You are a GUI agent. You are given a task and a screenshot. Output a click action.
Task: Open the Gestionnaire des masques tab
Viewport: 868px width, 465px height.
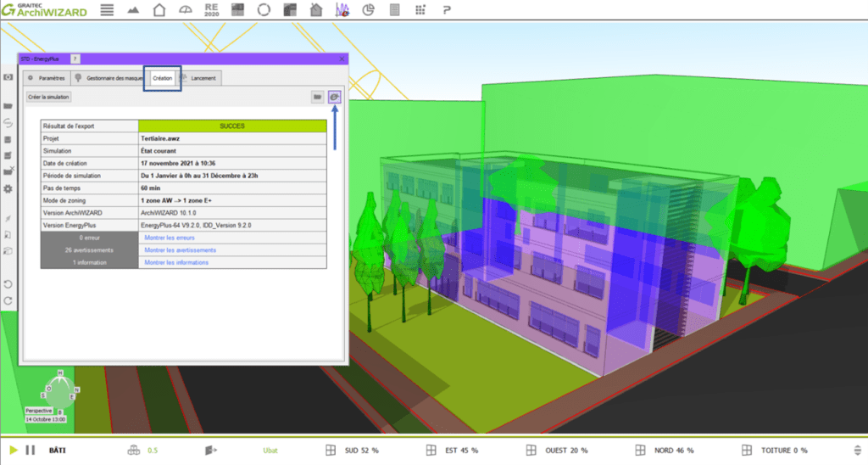[x=108, y=78]
